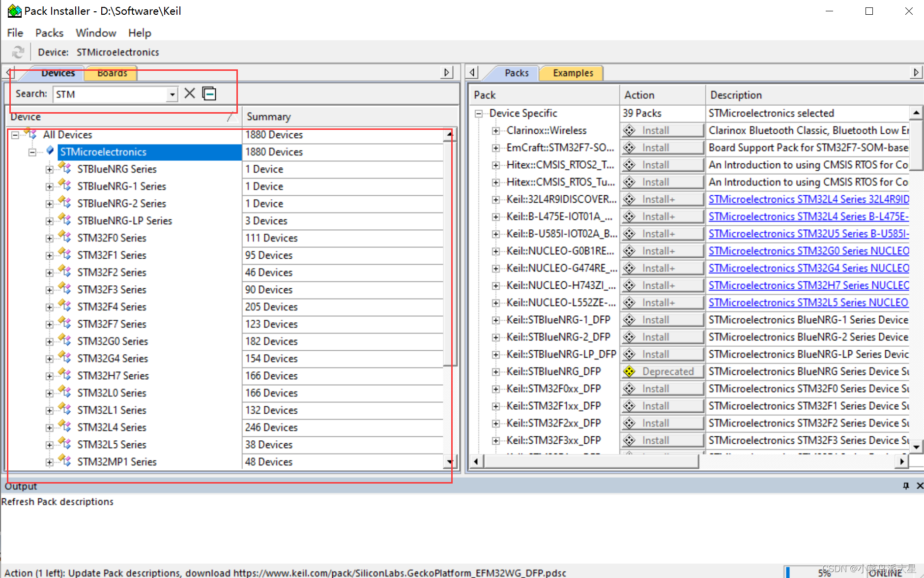Click the Action column header
Image resolution: width=924 pixels, height=578 pixels.
pos(662,95)
